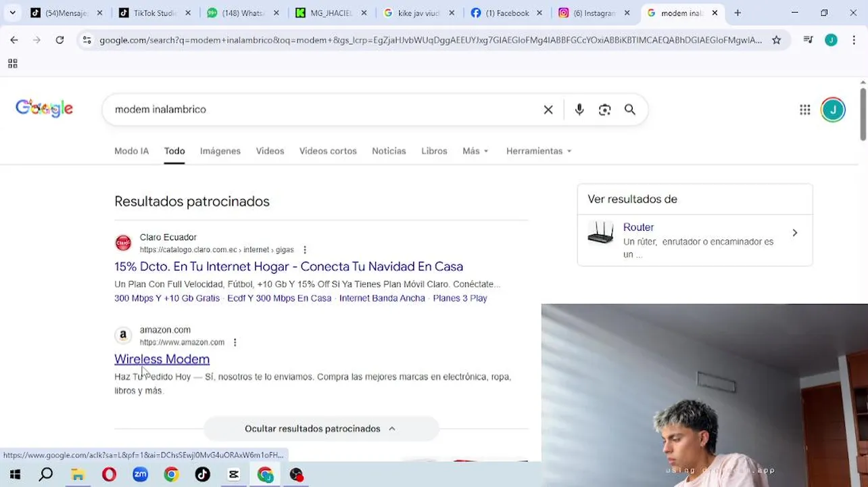Reload the current page
This screenshot has height=487, width=868.
(59, 40)
